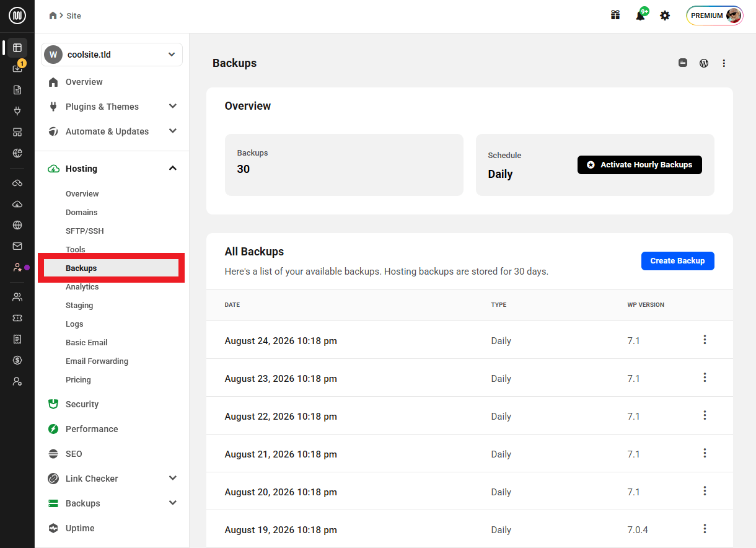Open Basic Email under Hosting

87,343
